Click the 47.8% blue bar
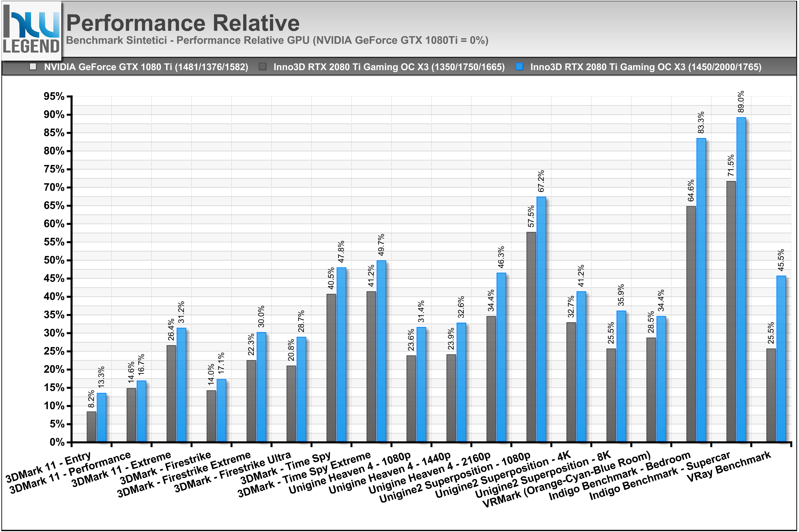799x532 pixels. [x=341, y=354]
